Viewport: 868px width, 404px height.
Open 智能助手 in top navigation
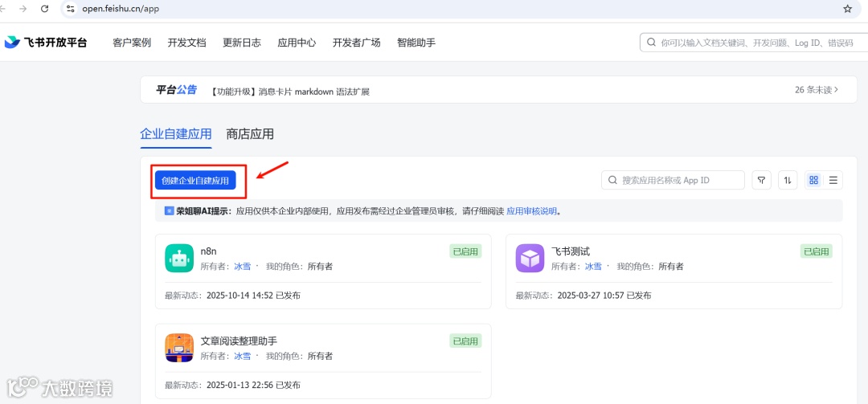coord(416,43)
